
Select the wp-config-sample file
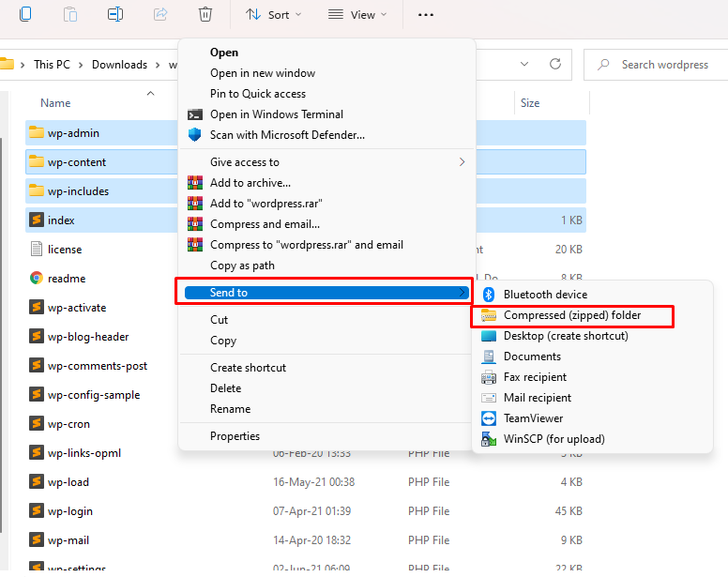click(x=84, y=395)
